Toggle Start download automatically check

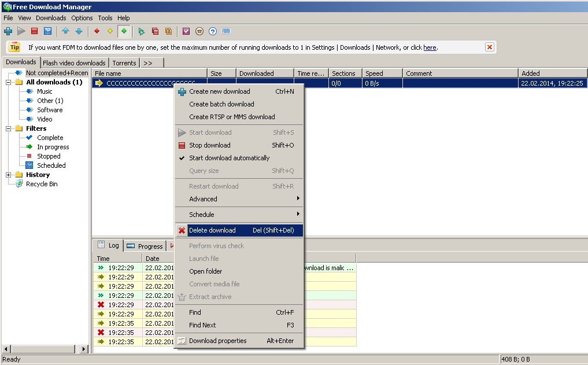tap(239, 158)
